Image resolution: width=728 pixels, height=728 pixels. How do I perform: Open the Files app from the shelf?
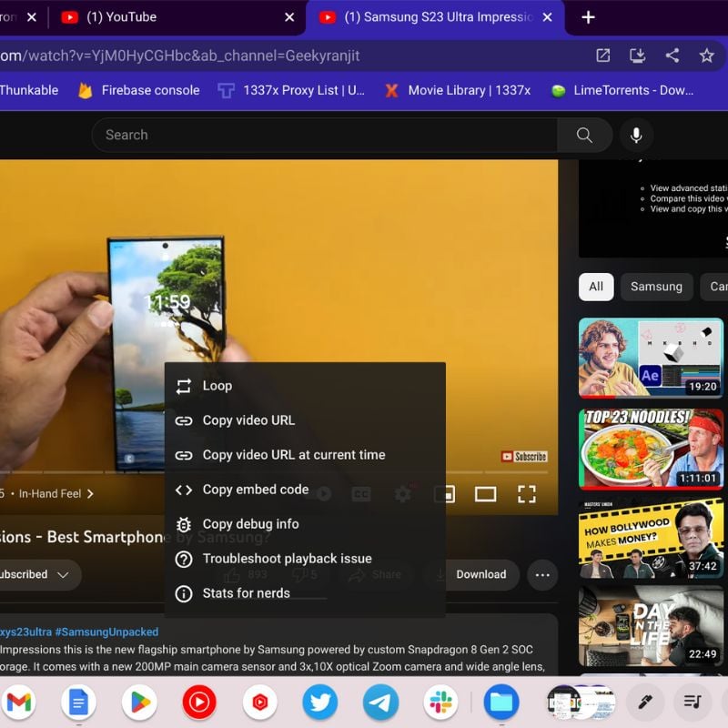(501, 702)
